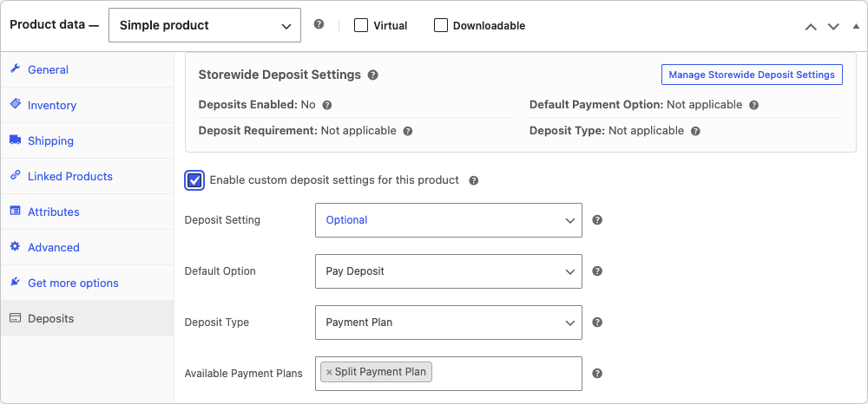Click the Advanced gear icon

coord(16,246)
